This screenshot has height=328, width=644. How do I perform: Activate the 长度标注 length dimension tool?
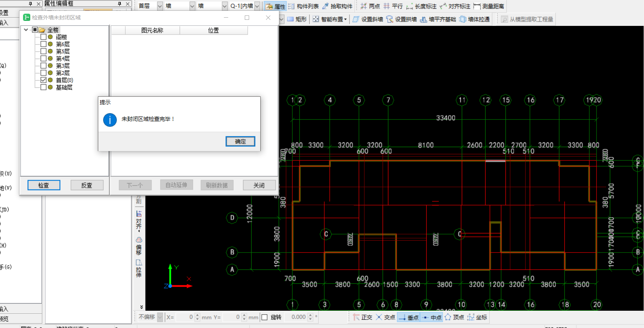[421, 6]
